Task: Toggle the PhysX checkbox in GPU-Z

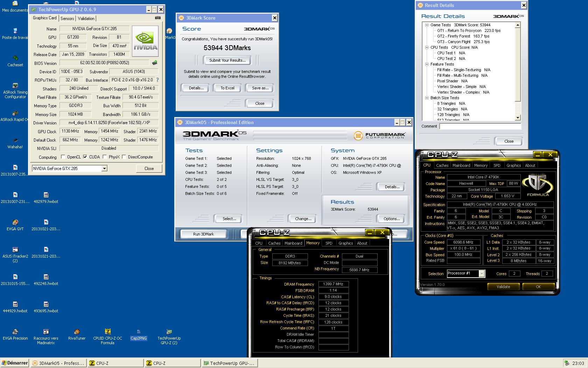Action: tap(105, 157)
